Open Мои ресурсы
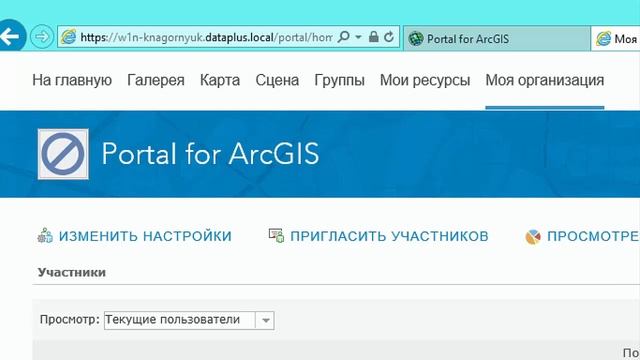The width and height of the screenshot is (640, 360). click(425, 80)
